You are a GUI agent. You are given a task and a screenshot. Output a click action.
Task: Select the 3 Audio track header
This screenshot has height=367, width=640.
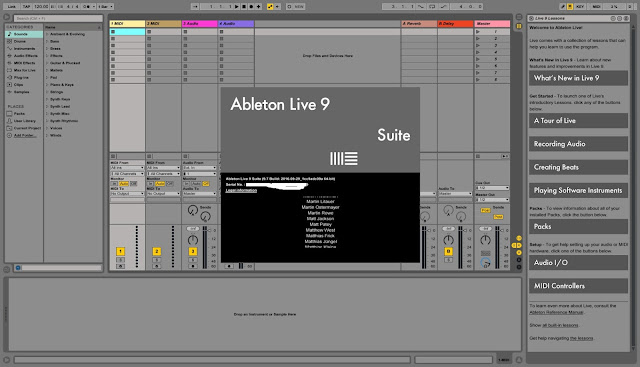click(200, 24)
